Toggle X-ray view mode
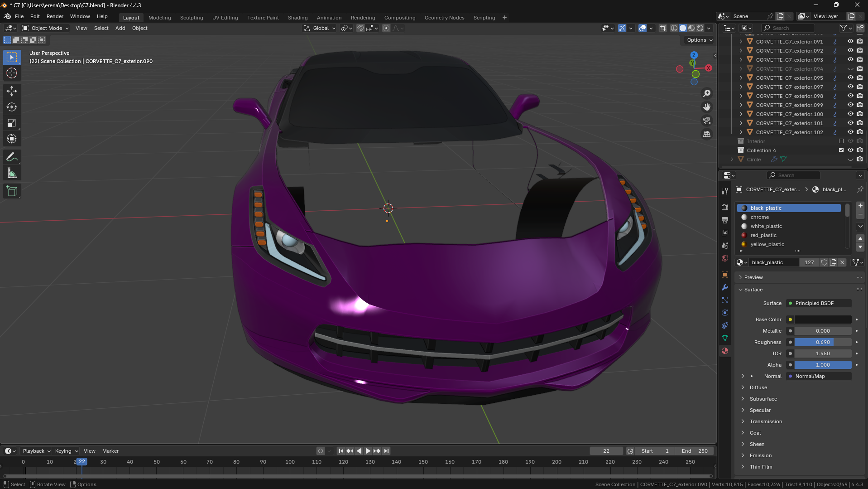The width and height of the screenshot is (868, 489). (x=662, y=28)
